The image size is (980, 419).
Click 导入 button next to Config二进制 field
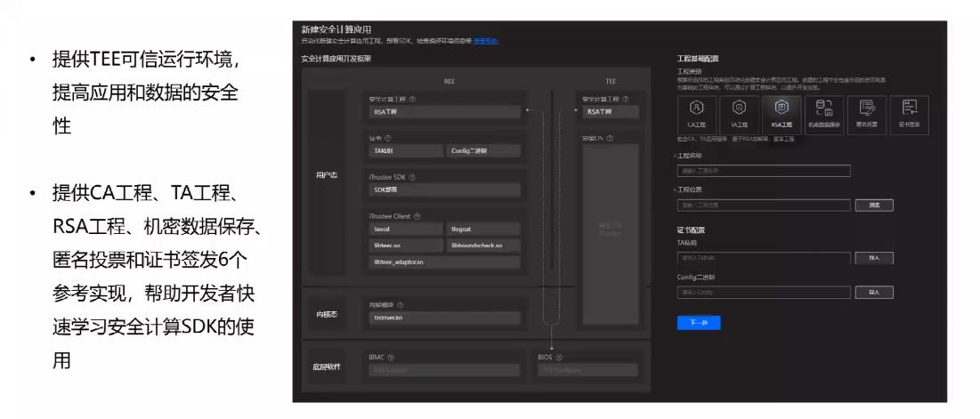click(x=874, y=293)
